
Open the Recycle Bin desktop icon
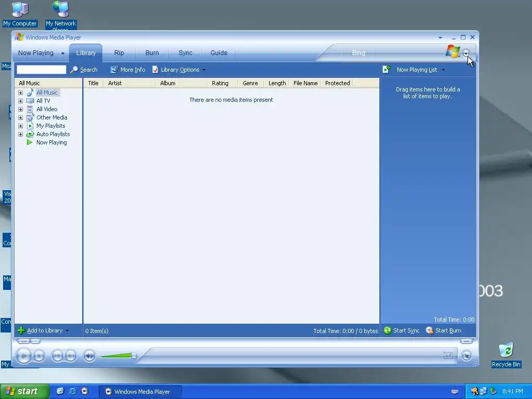click(506, 355)
